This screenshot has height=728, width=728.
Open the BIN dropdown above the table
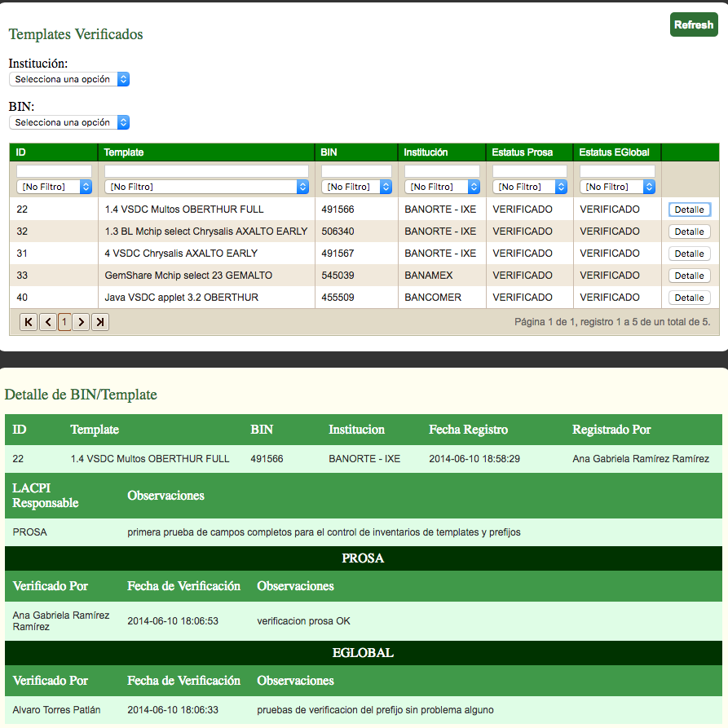pos(69,122)
